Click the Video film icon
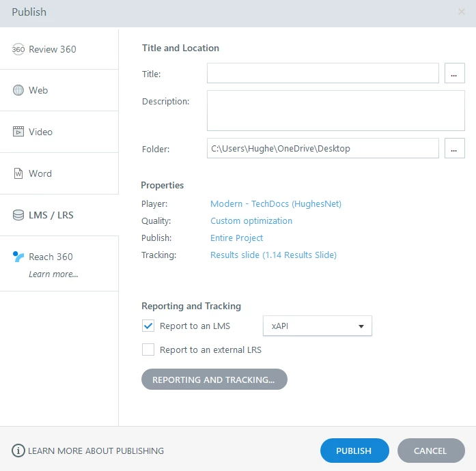The image size is (476, 471). click(x=18, y=132)
